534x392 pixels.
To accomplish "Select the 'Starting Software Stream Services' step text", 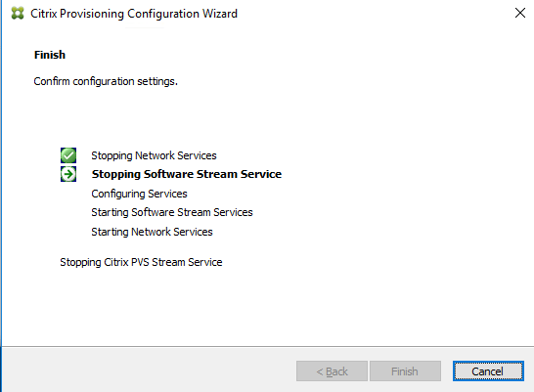I will pyautogui.click(x=172, y=212).
